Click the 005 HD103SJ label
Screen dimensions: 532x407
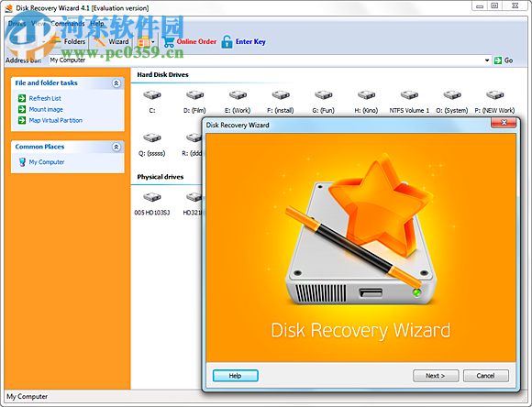152,213
